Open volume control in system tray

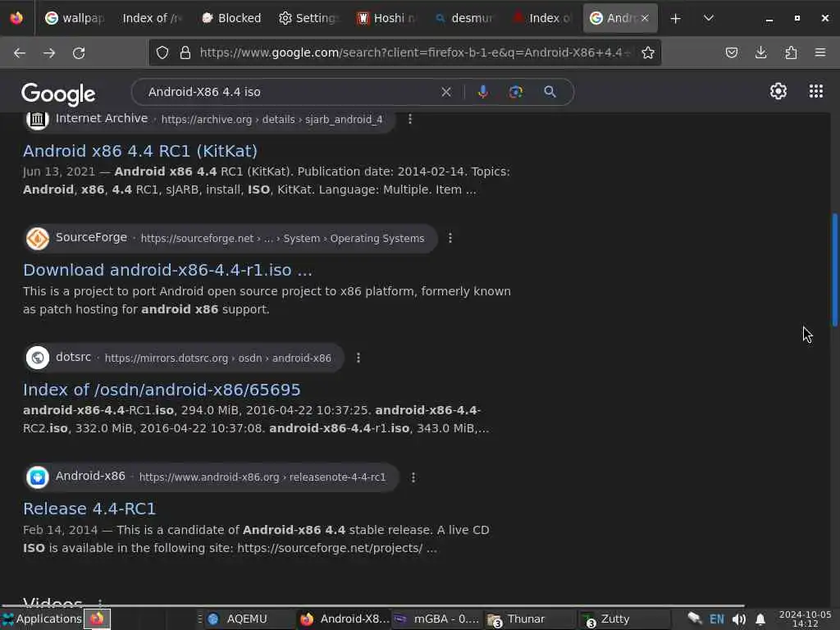[739, 619]
